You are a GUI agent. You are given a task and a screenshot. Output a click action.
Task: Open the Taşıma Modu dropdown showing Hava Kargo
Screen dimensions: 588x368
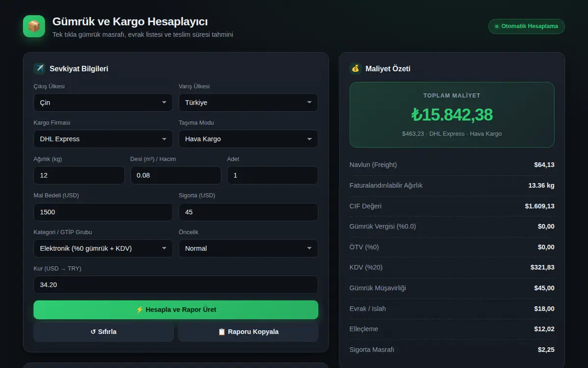point(248,139)
